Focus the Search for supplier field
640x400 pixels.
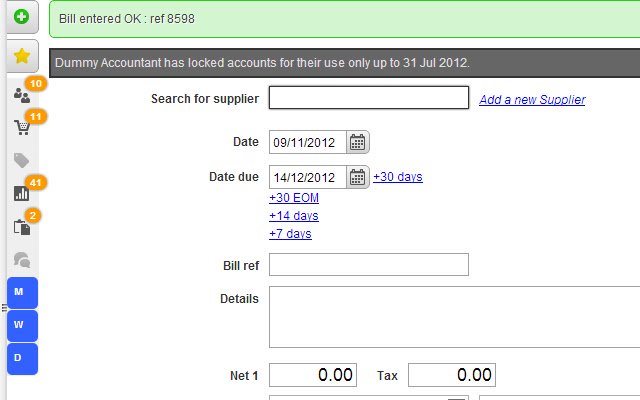(369, 98)
